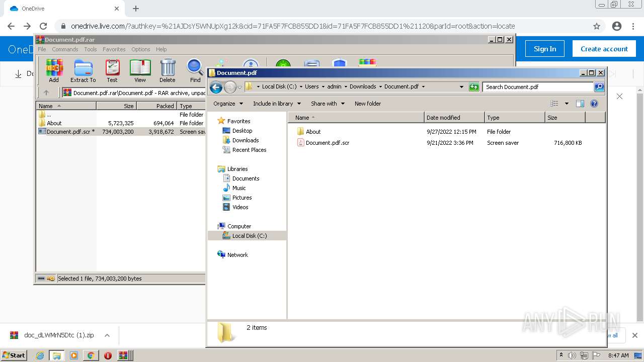Click the WinRAR taskbar icon

click(124, 355)
